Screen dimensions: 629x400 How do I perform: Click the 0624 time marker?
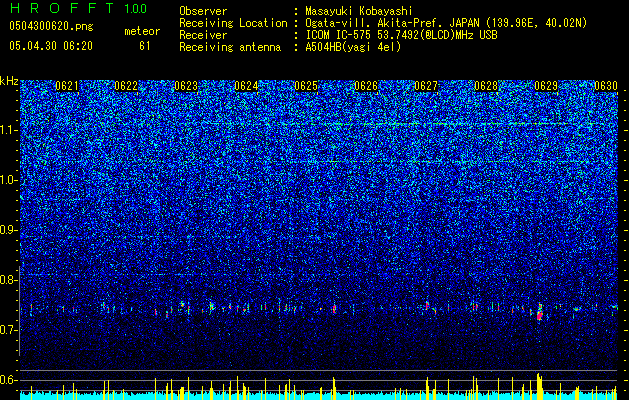tap(246, 86)
